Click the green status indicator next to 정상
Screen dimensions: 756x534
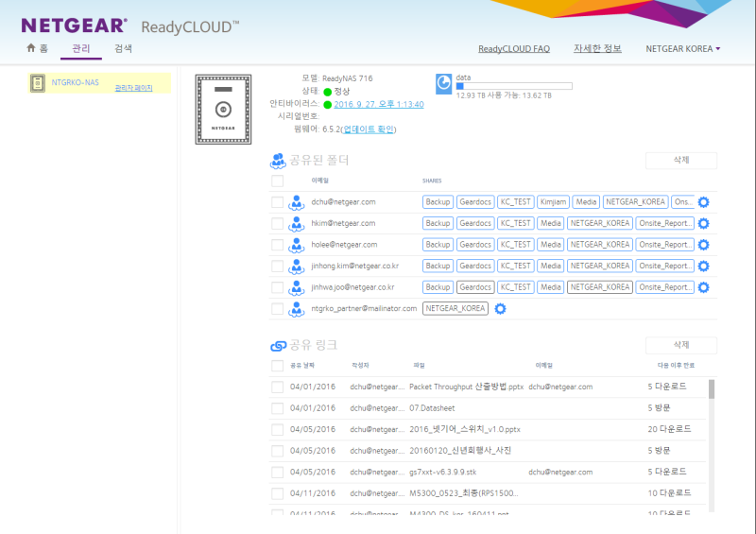(327, 92)
